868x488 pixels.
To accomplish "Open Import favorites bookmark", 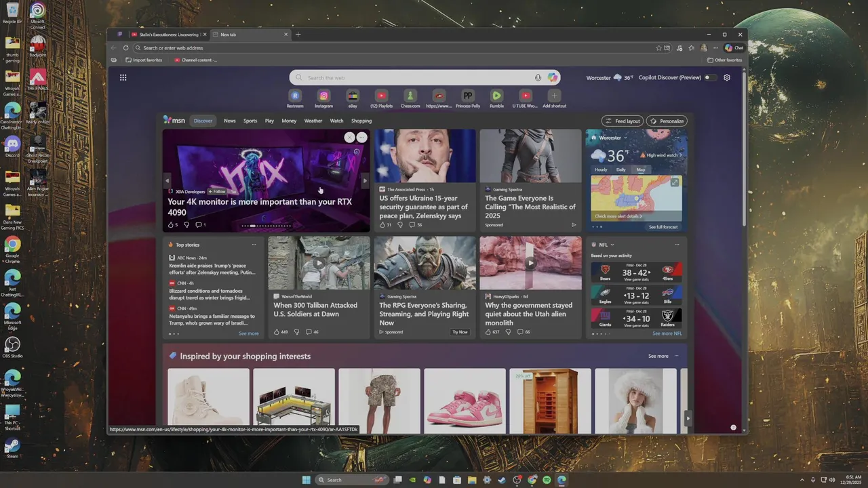I will [144, 60].
